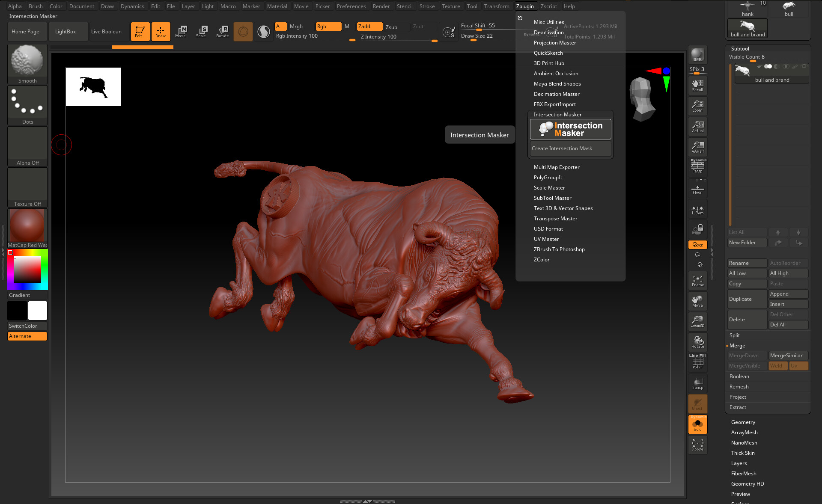Expand the Boolean section
822x504 pixels.
pos(739,377)
